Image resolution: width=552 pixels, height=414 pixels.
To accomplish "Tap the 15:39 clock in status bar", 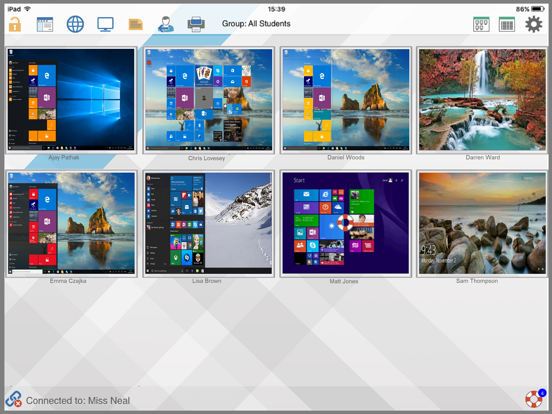I will [276, 9].
